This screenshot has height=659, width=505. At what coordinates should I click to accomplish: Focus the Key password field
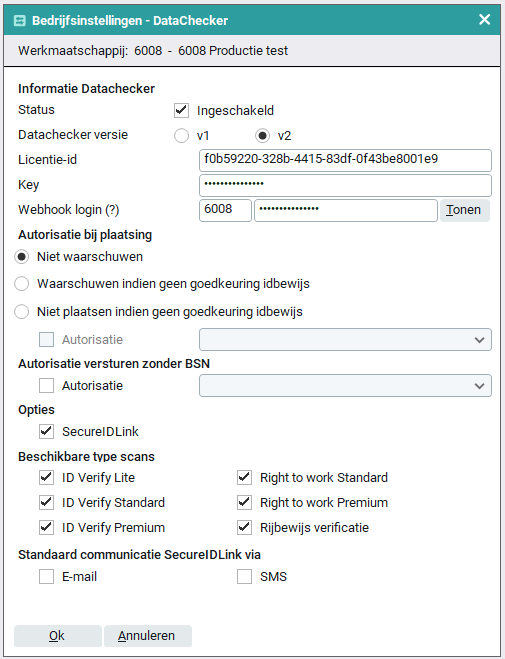345,185
